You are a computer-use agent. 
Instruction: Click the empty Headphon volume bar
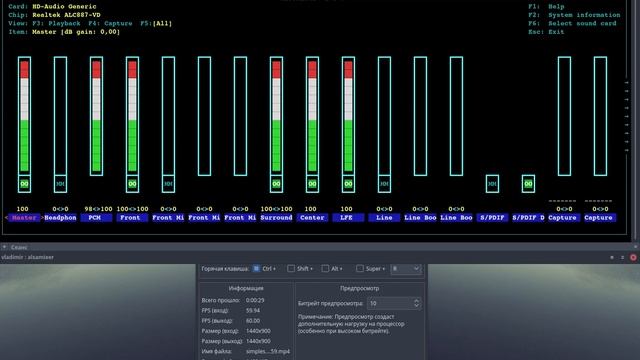(60, 116)
